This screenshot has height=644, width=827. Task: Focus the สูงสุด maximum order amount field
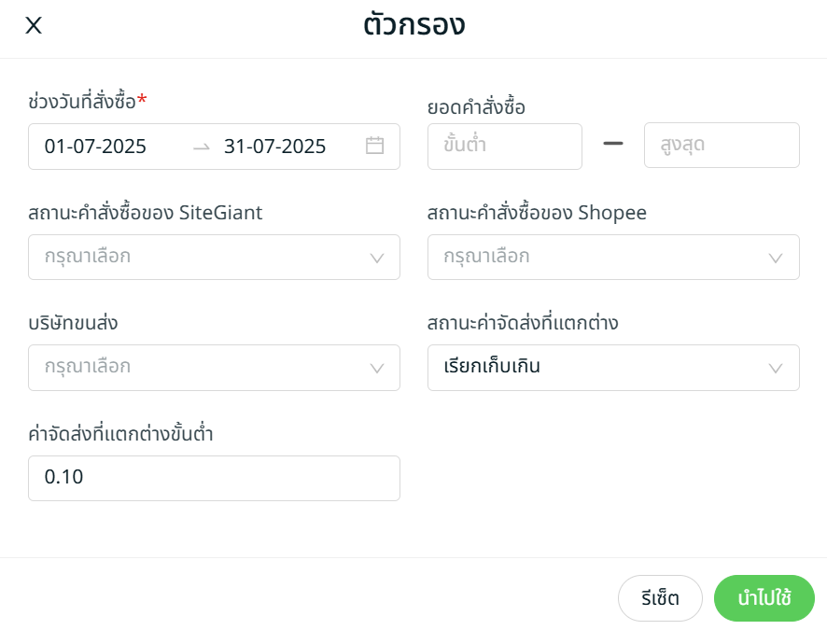click(x=721, y=146)
